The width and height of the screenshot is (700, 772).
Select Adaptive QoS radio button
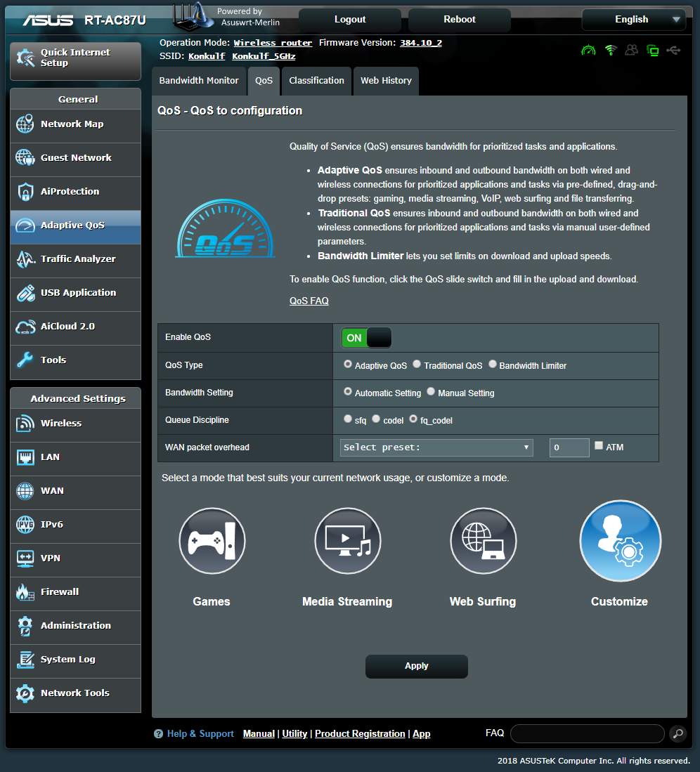coord(348,364)
